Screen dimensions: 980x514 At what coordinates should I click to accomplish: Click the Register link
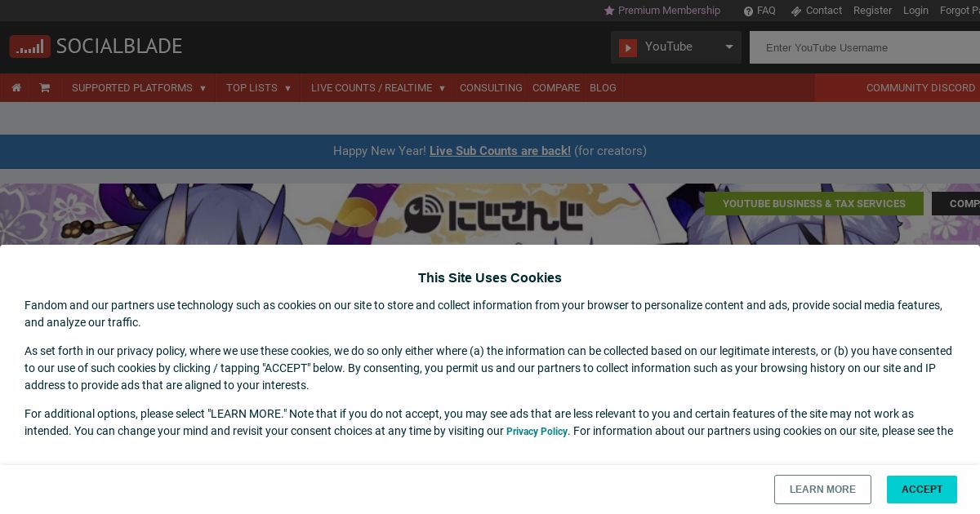(872, 11)
